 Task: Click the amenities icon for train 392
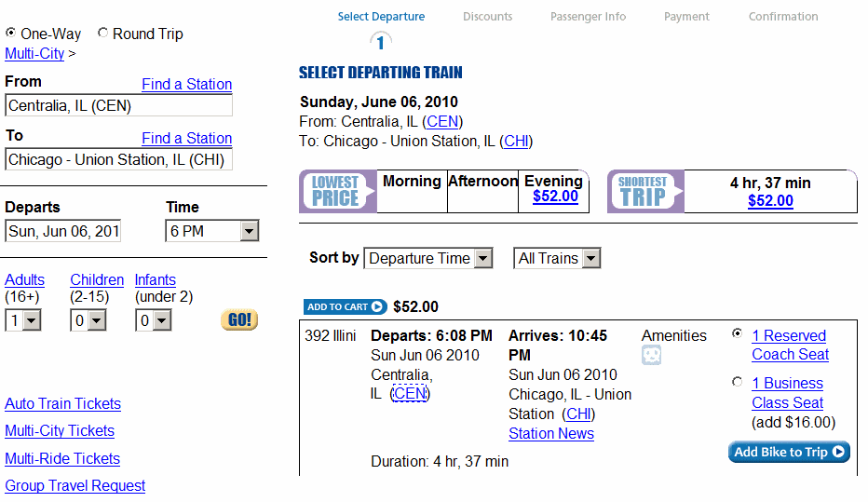point(651,356)
